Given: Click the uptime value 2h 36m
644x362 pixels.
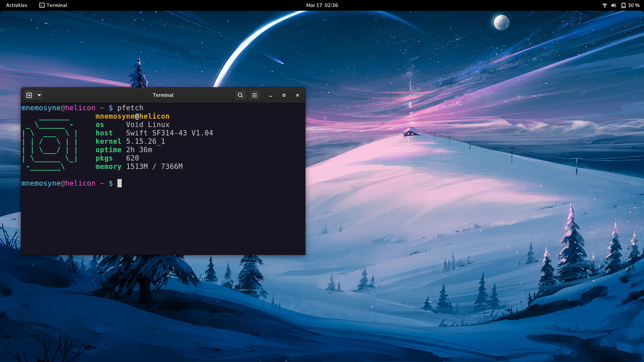Looking at the screenshot, I should [x=139, y=150].
